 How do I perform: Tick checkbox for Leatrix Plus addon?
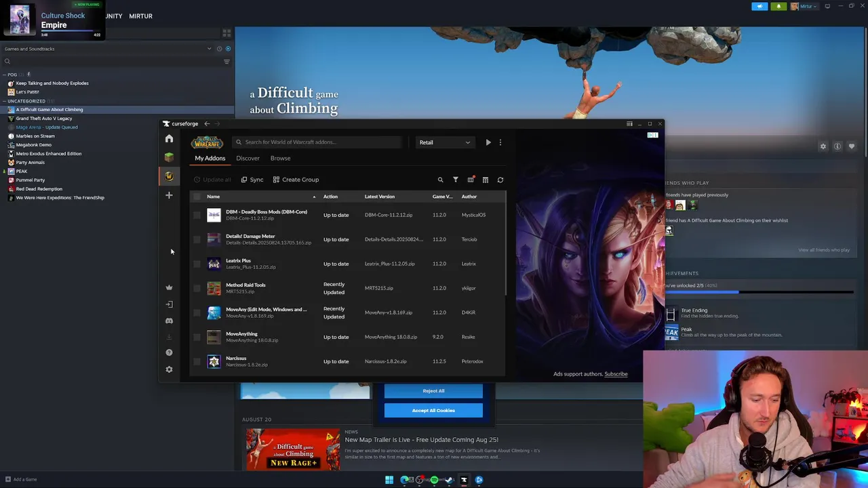(x=197, y=264)
